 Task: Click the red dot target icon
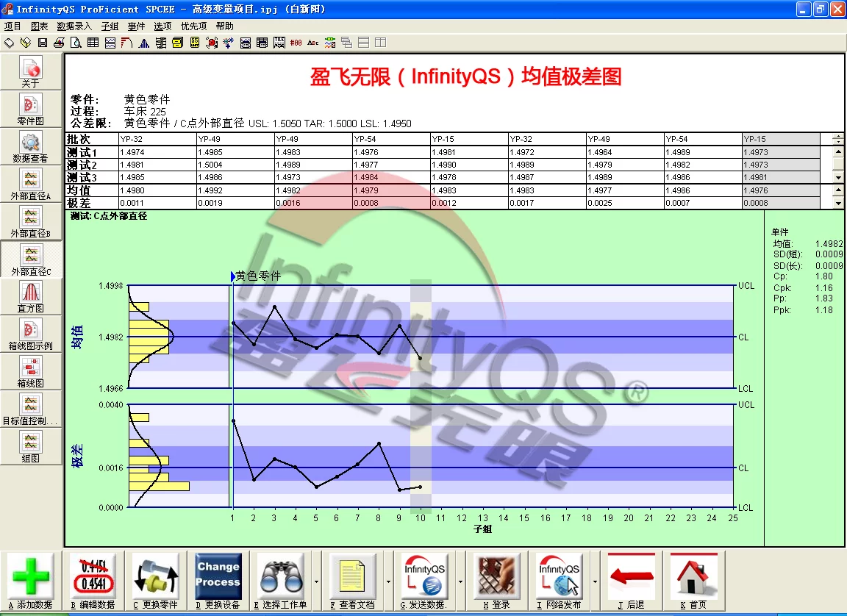pyautogui.click(x=212, y=43)
